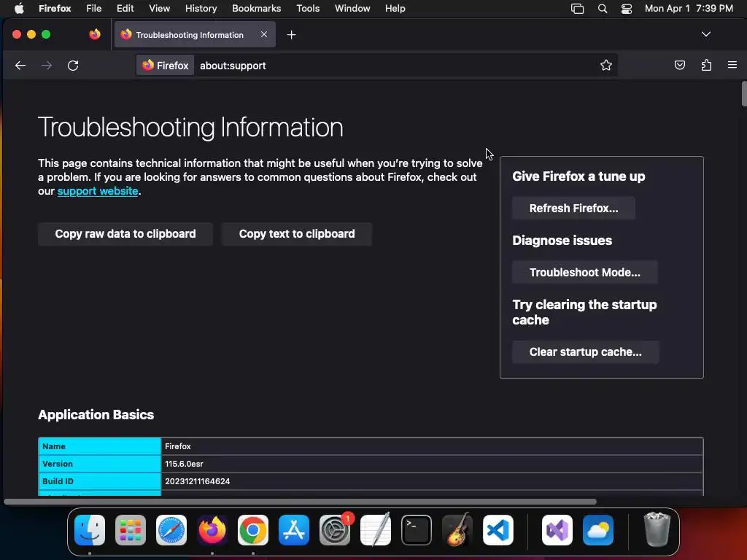Open the Apple menu
This screenshot has width=747, height=560.
point(19,8)
